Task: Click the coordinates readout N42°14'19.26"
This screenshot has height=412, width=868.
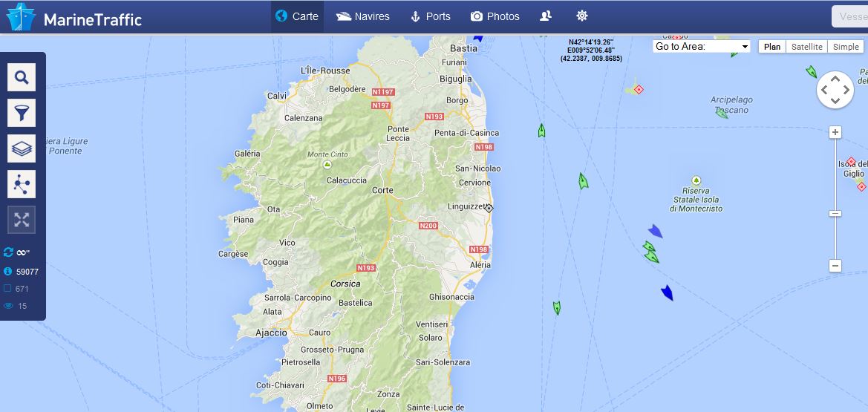Action: point(591,42)
